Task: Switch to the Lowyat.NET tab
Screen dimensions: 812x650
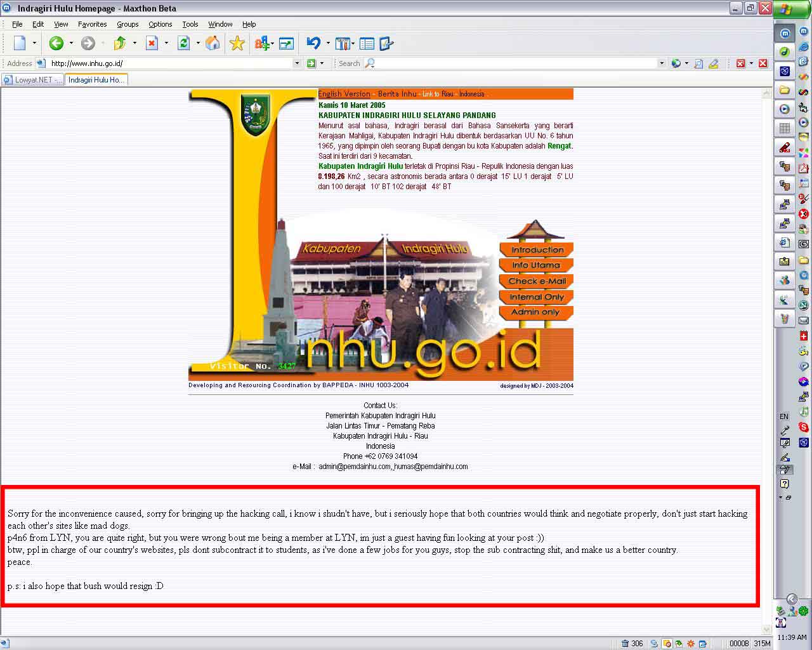Action: [x=33, y=80]
